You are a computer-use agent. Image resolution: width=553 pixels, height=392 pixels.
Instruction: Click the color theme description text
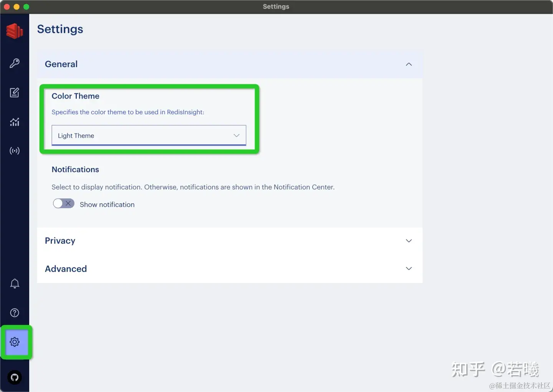[128, 112]
